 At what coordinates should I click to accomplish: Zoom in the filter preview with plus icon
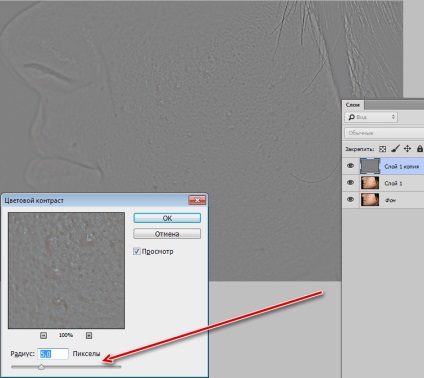pos(89,335)
